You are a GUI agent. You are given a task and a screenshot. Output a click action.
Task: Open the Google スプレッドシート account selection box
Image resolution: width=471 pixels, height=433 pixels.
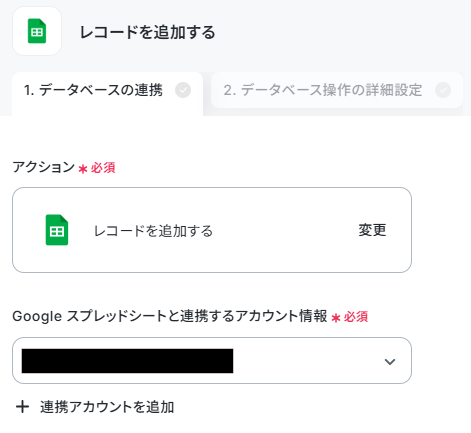tap(212, 360)
